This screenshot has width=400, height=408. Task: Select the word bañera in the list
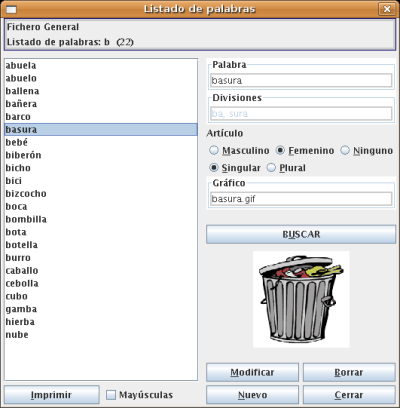101,104
